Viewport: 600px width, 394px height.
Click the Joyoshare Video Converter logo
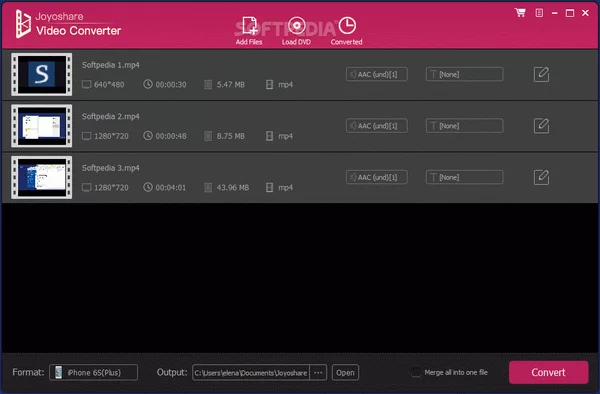tap(68, 24)
